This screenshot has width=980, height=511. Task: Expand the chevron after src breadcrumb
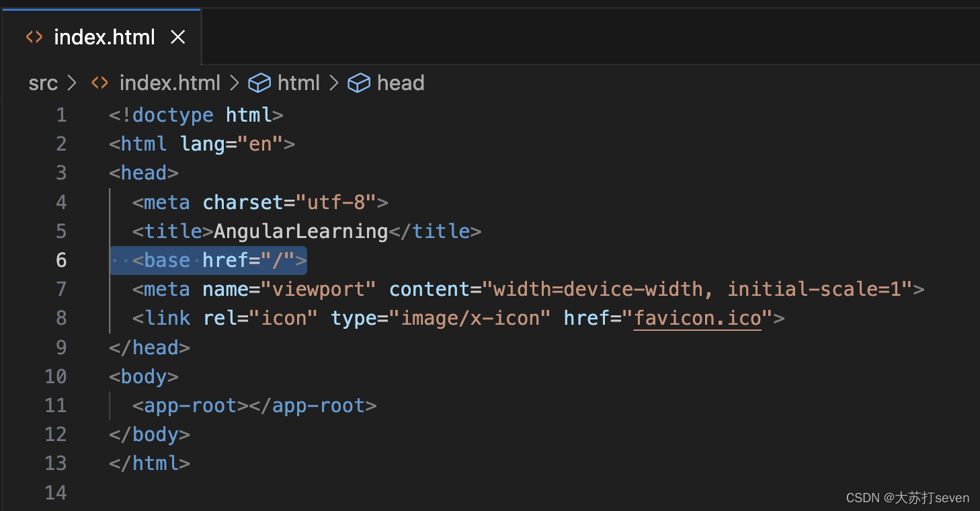(x=73, y=83)
